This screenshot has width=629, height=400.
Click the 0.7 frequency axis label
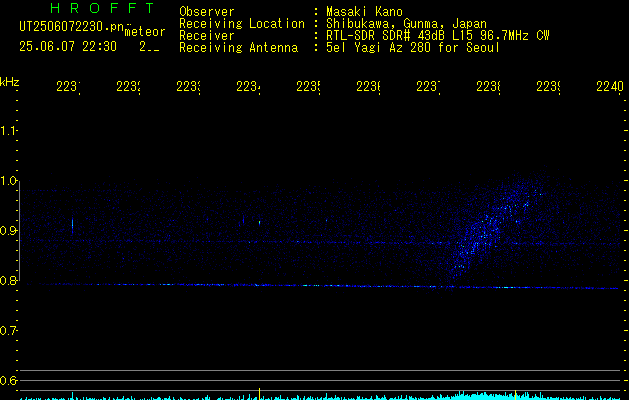point(8,331)
